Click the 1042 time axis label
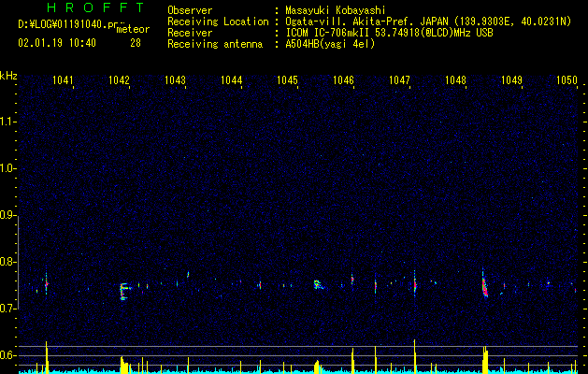588x374 pixels. tap(119, 80)
